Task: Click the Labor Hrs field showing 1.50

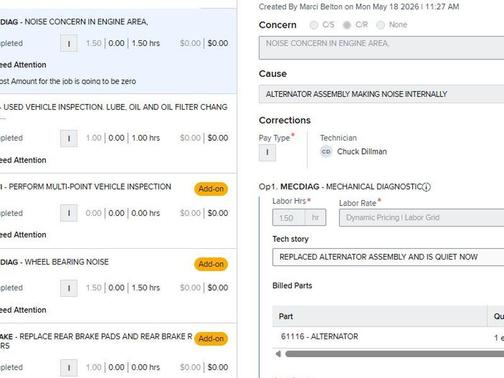Action: pos(299,218)
